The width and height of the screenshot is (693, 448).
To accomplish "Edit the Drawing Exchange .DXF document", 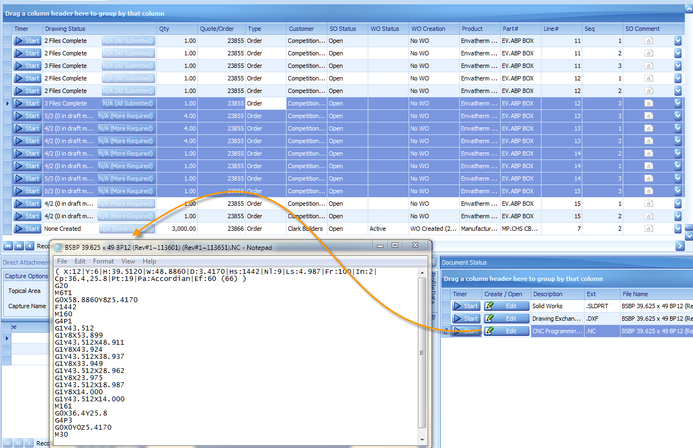I will (506, 318).
